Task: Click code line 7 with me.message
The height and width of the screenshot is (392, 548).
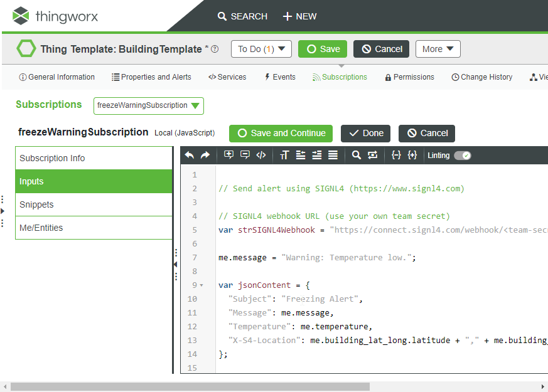Action: (317, 258)
